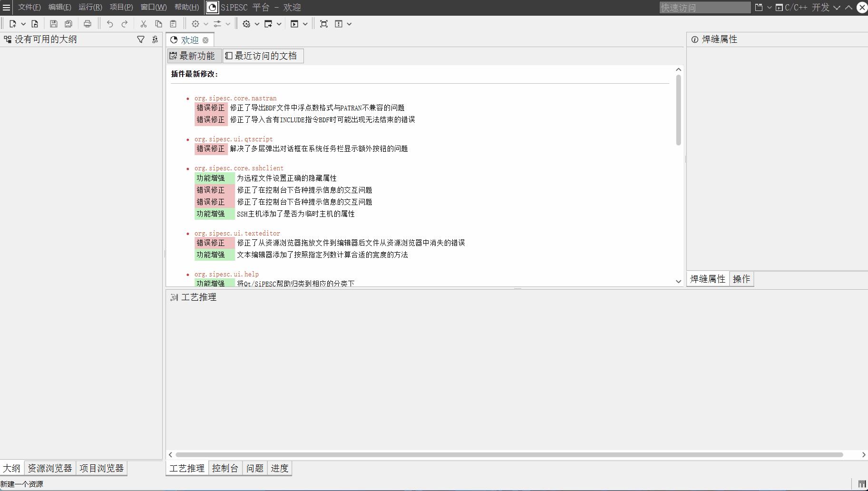868x491 pixels.
Task: Click the fullscreen frame icon in toolbar
Action: [x=324, y=24]
